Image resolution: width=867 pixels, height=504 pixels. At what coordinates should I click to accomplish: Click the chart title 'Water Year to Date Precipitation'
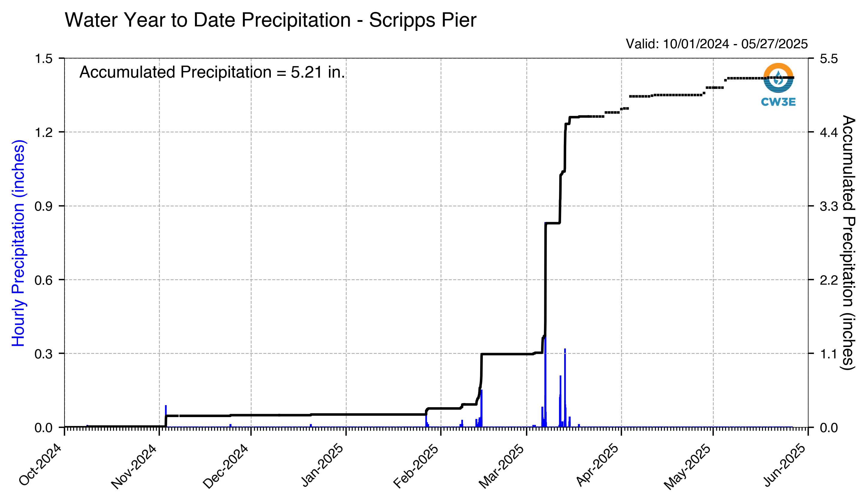coord(208,20)
